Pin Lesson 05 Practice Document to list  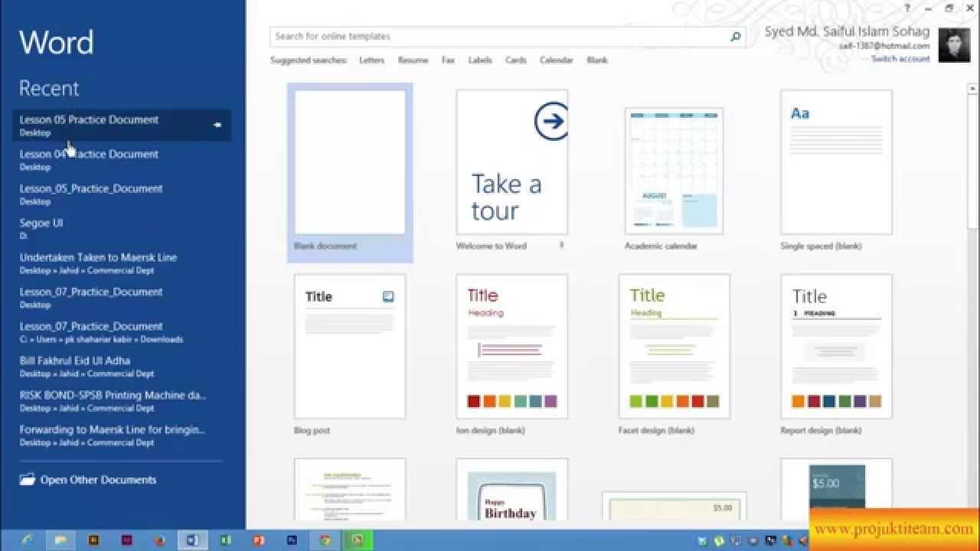[217, 125]
